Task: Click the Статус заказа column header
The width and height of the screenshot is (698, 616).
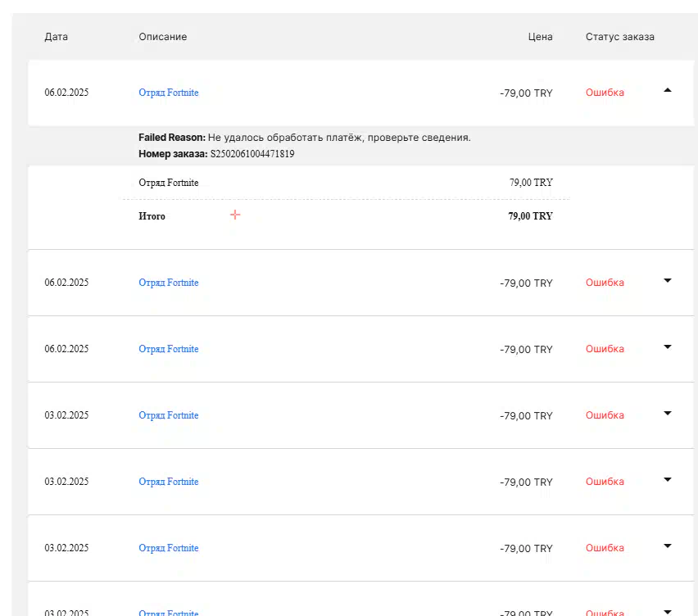Action: [619, 37]
